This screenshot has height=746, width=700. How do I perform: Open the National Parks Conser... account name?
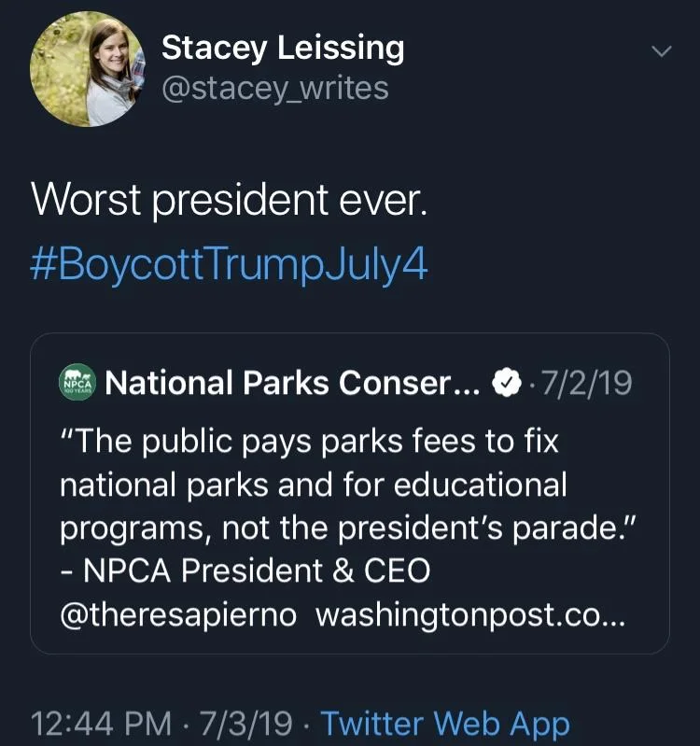point(292,383)
